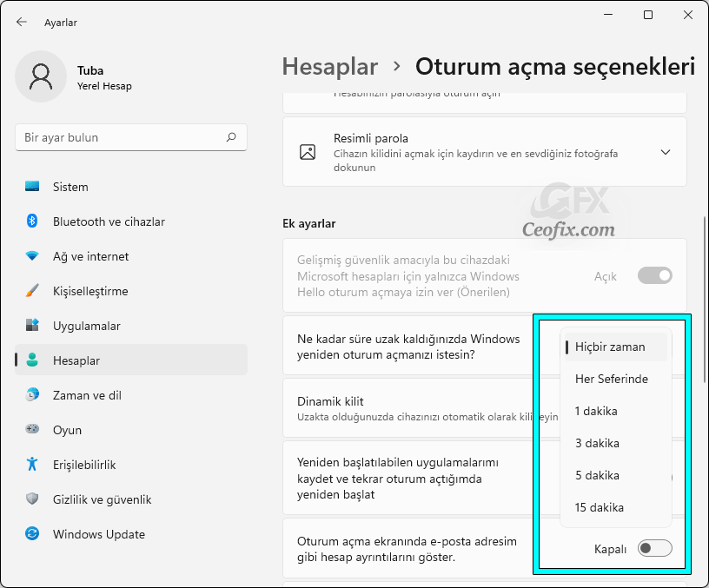The height and width of the screenshot is (588, 709).
Task: Choose Hiçbir zaman from dropdown list
Action: click(616, 347)
